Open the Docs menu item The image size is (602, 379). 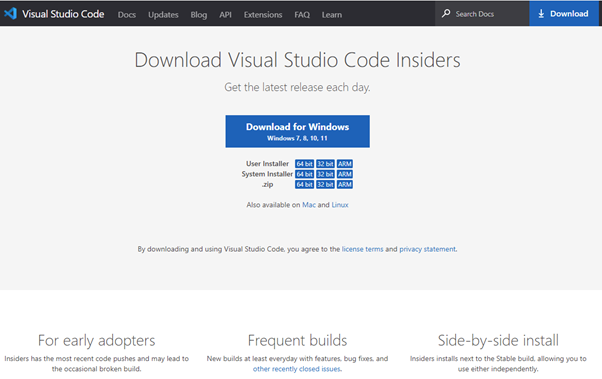(127, 15)
